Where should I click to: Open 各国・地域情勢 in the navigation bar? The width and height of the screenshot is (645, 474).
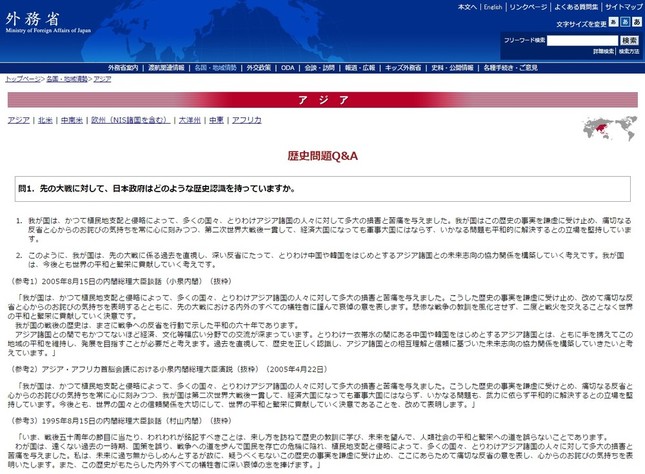(x=216, y=68)
